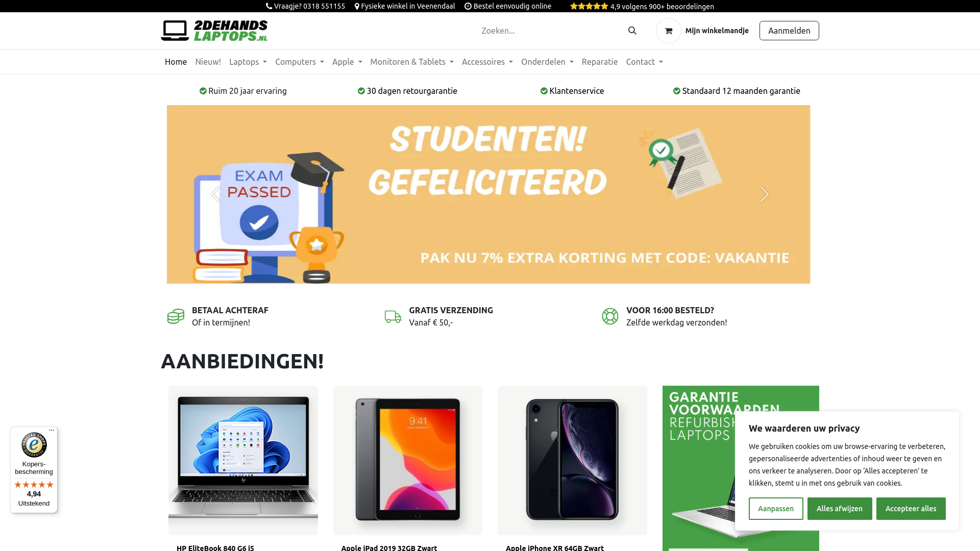Open the HP EliteBook 840 G6 thumbnail
The width and height of the screenshot is (980, 551).
[243, 460]
